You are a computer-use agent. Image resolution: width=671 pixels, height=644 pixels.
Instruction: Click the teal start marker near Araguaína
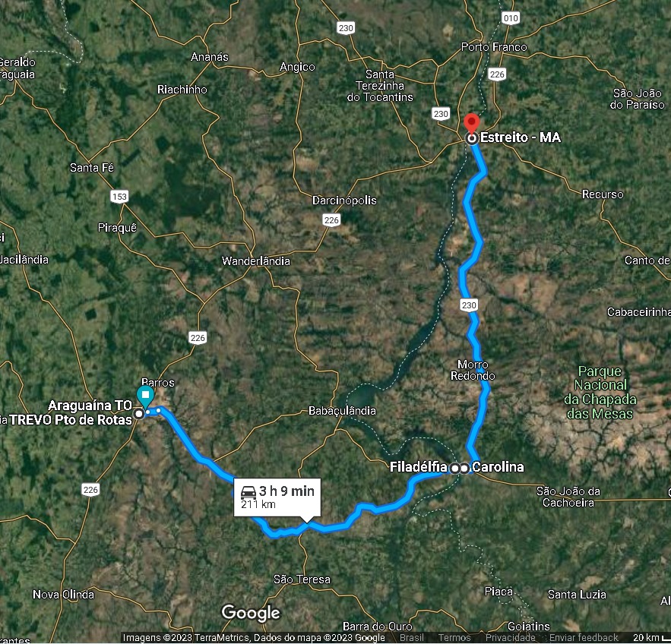coord(145,396)
